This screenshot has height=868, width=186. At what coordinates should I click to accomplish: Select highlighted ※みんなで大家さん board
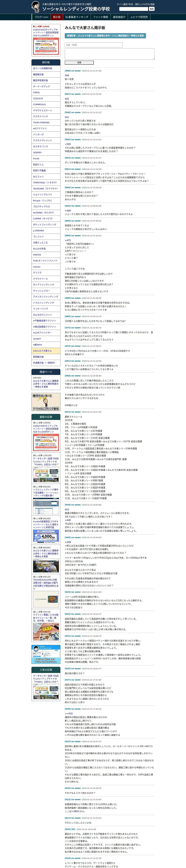pyautogui.click(x=46, y=351)
